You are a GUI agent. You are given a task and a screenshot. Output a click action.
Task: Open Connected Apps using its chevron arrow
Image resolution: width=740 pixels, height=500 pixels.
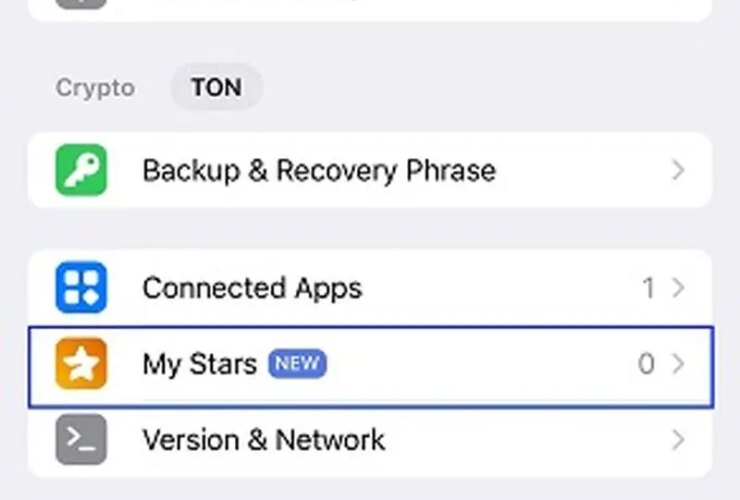[678, 288]
